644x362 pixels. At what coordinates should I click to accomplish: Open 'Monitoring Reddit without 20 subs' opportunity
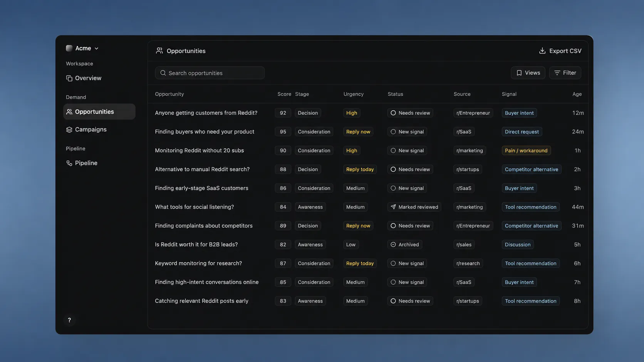coord(200,151)
